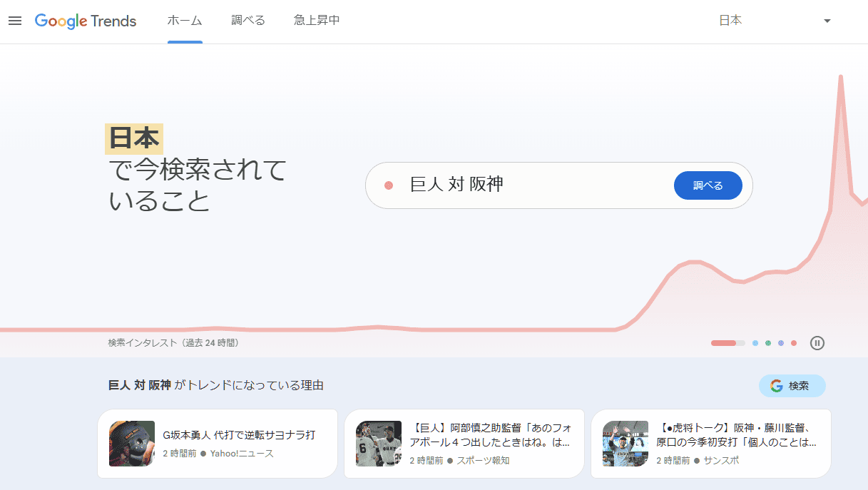
Task: Click the Google G icon in 検索 button
Action: click(x=776, y=386)
